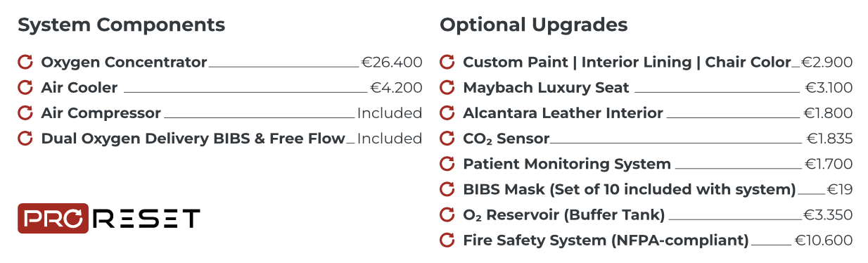Viewport: 868px width, 263px height.
Task: Select the Fire Safety System (NFPA-compliant) text
Action: click(606, 240)
